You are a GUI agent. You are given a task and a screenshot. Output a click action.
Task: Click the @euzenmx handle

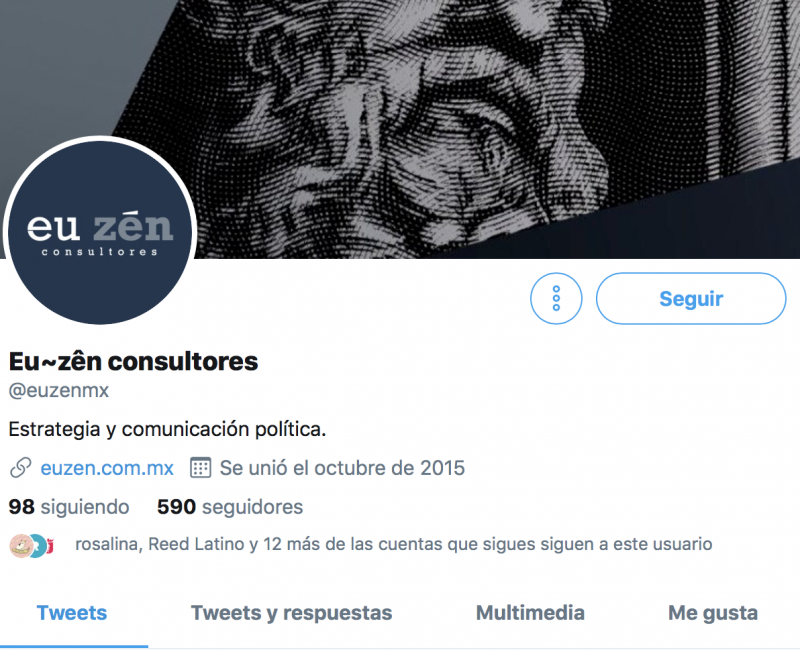click(x=59, y=390)
